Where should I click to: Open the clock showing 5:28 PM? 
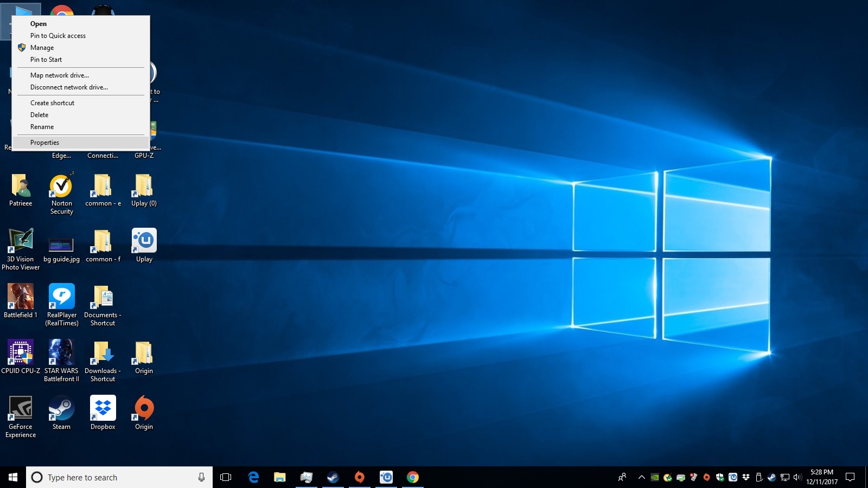click(822, 477)
